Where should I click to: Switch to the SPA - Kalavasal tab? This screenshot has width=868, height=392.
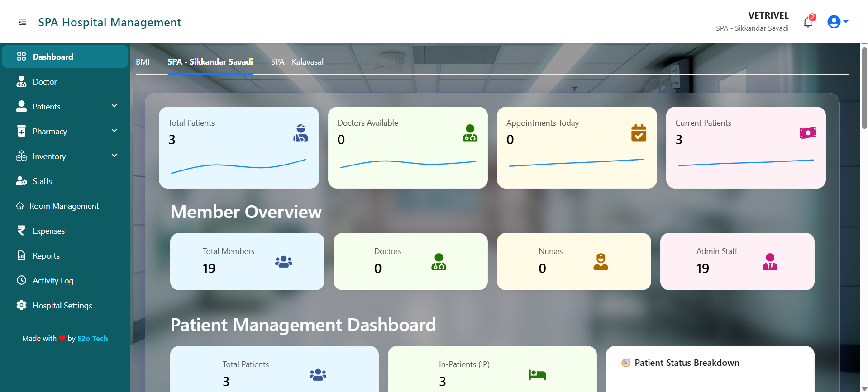[297, 62]
